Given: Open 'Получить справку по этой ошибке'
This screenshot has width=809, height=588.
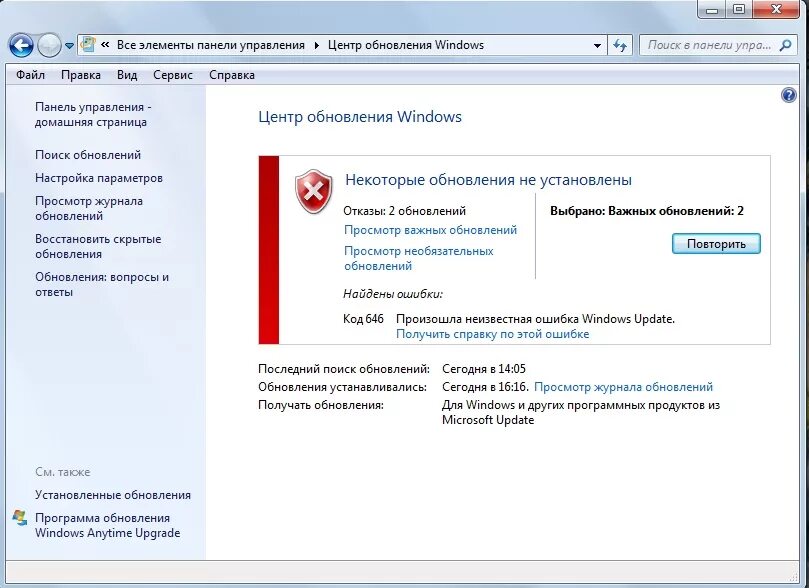Looking at the screenshot, I should [x=492, y=334].
